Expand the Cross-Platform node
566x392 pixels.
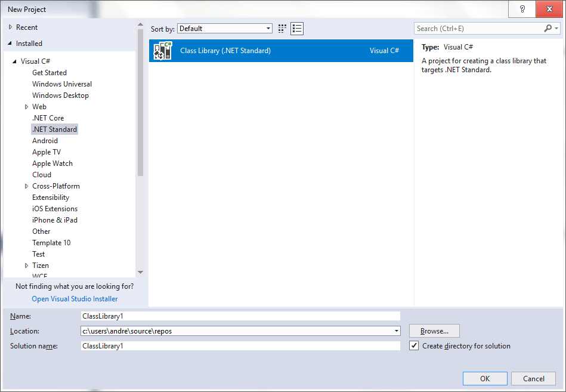pyautogui.click(x=26, y=186)
